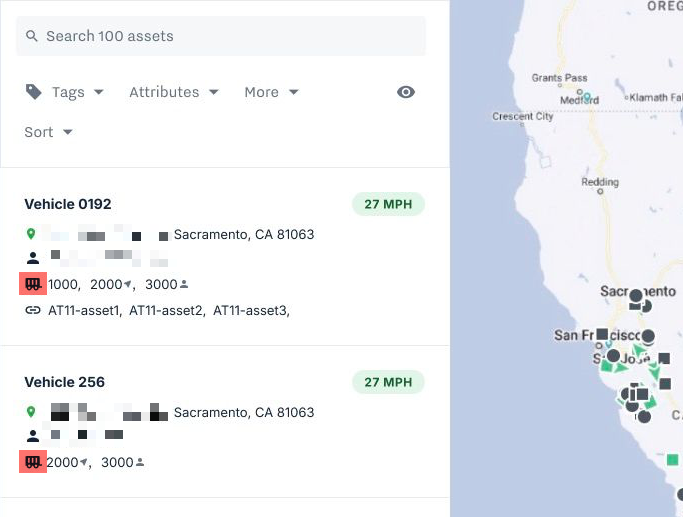The width and height of the screenshot is (683, 517).
Task: Open the Tags dropdown
Action: click(77, 92)
